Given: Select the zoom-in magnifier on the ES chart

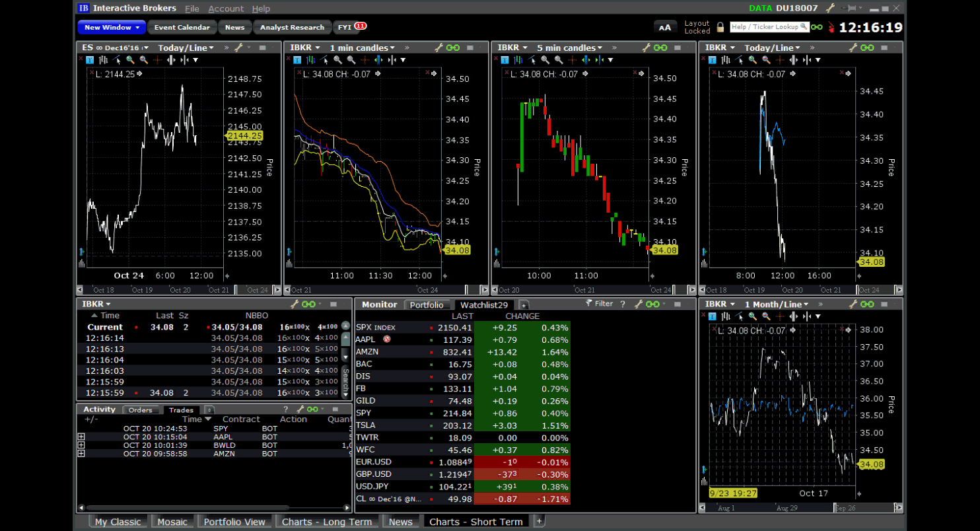Looking at the screenshot, I should click(x=129, y=59).
